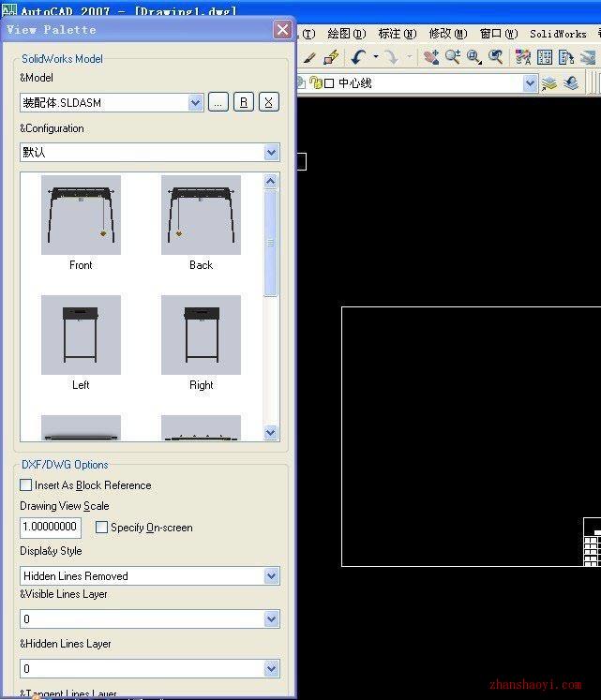
Task: Open the SolidWorks menu
Action: tap(558, 34)
